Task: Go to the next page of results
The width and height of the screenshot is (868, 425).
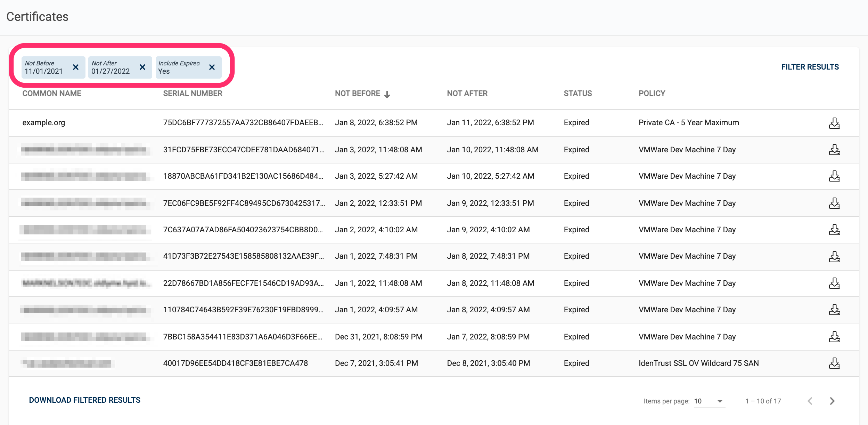Action: 832,401
